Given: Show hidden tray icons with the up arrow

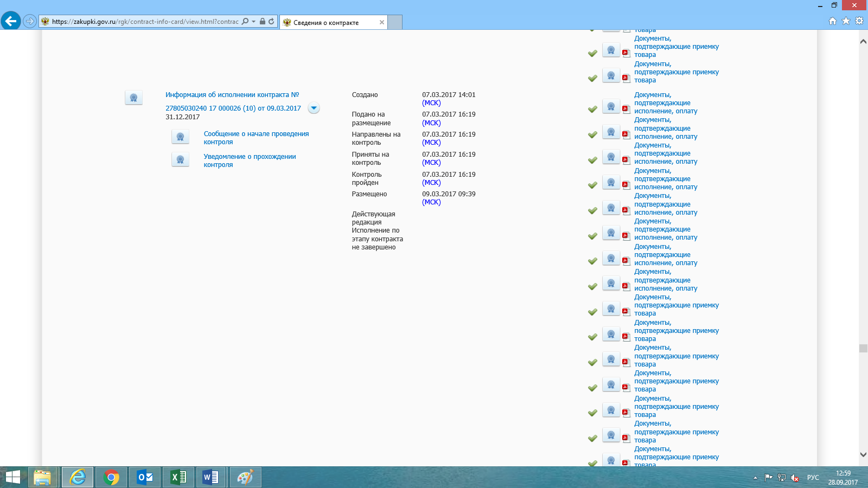Looking at the screenshot, I should [x=755, y=478].
